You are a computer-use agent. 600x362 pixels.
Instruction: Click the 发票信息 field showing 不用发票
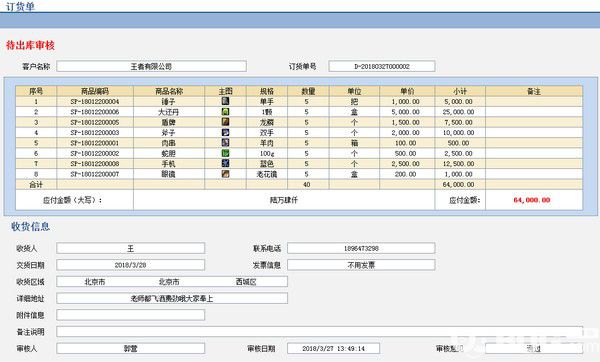click(x=361, y=265)
